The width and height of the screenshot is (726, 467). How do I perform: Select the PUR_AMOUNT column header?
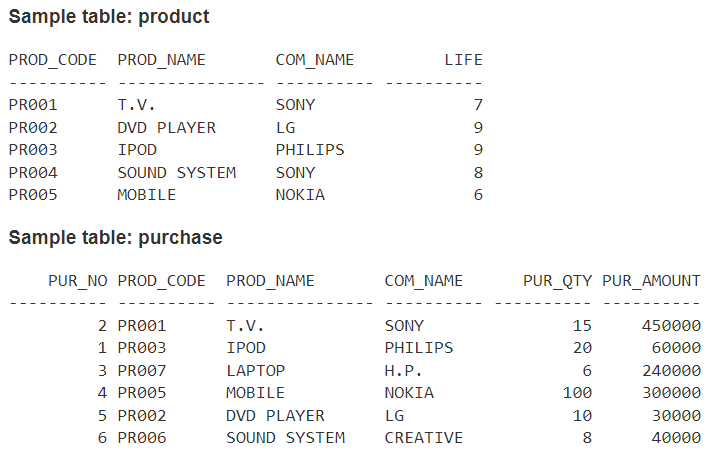tap(651, 281)
